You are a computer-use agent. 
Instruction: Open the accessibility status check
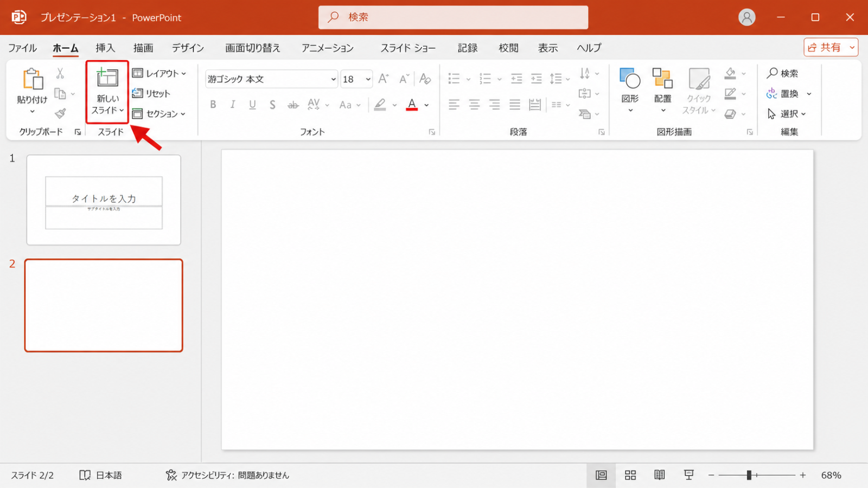(227, 475)
